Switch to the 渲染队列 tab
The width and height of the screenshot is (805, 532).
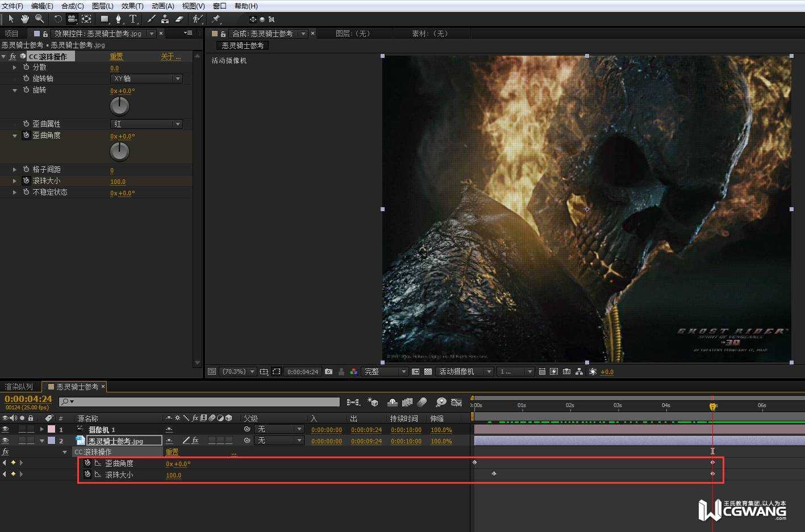pos(19,387)
